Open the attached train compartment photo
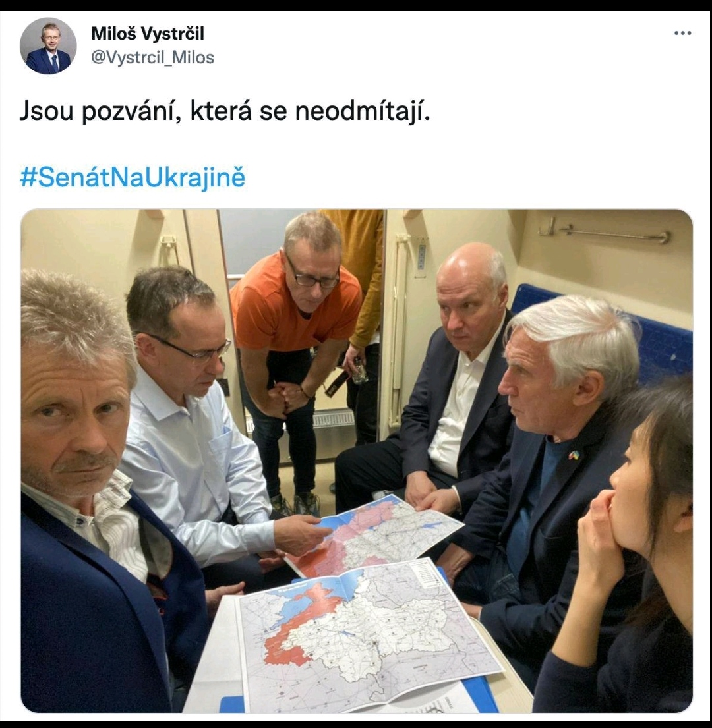This screenshot has height=728, width=712. point(356,461)
